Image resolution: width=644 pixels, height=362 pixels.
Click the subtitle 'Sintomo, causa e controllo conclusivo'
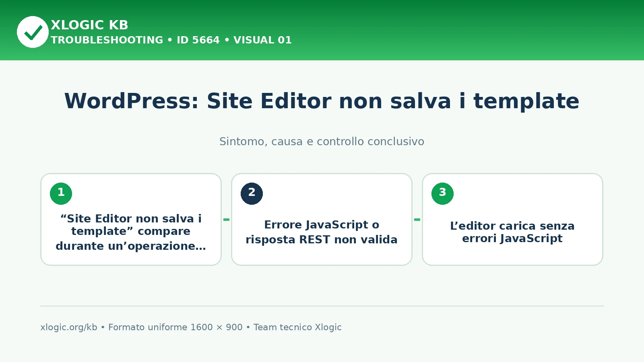[322, 142]
